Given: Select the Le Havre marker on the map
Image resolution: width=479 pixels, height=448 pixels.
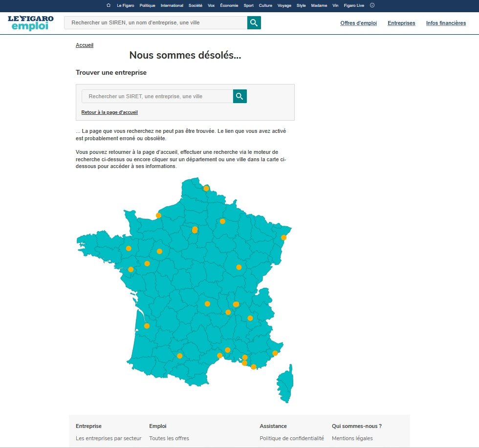Looking at the screenshot, I should [x=158, y=215].
